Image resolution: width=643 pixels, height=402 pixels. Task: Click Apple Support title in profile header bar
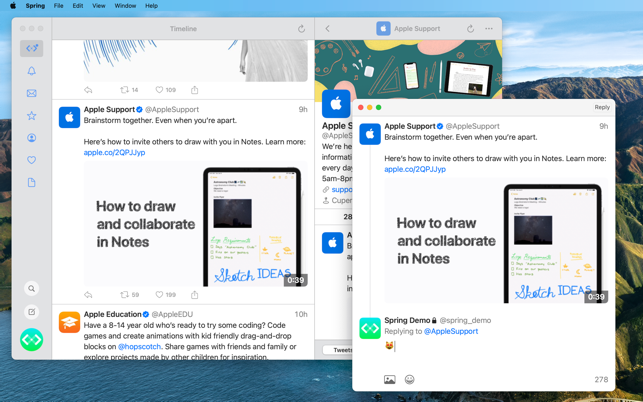pos(417,29)
